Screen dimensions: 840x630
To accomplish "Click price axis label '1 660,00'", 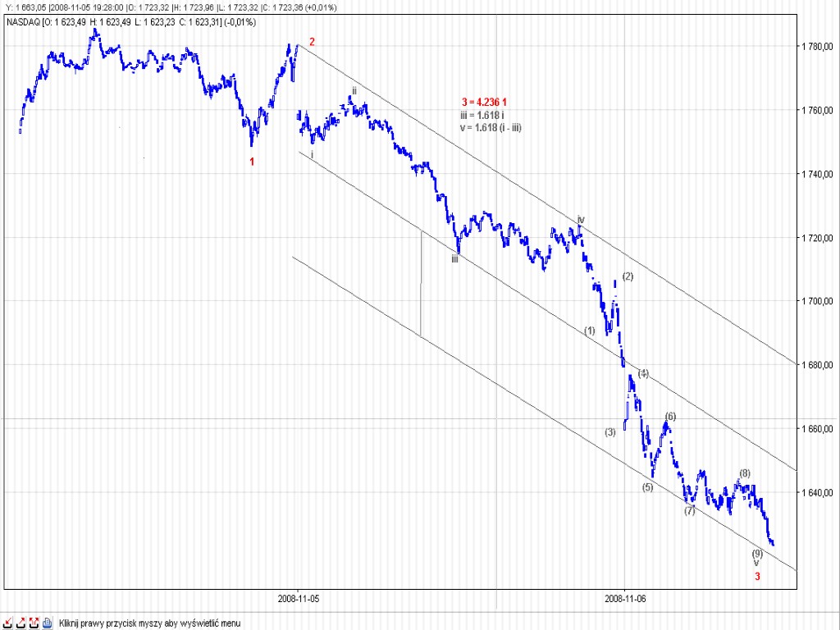I will click(x=818, y=428).
